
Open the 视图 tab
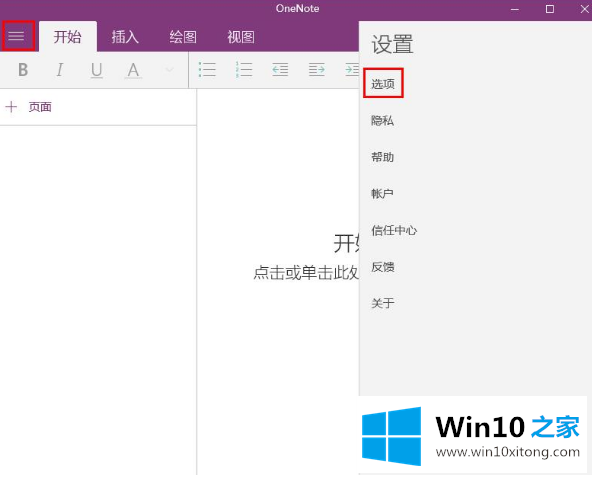(240, 37)
